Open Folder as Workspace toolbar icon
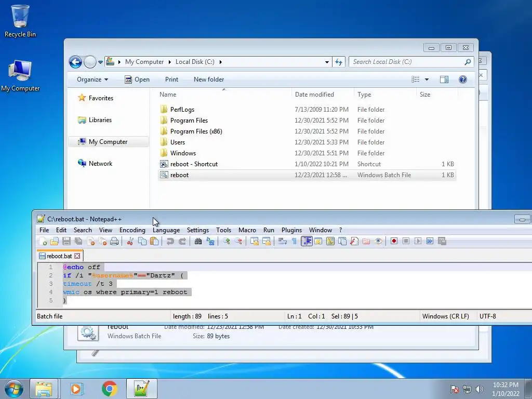The image size is (532, 399). click(366, 241)
